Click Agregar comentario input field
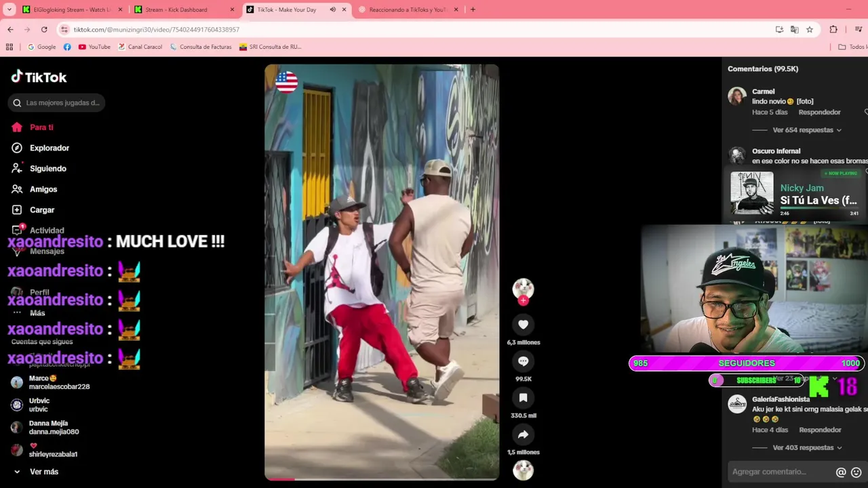 pos(780,472)
